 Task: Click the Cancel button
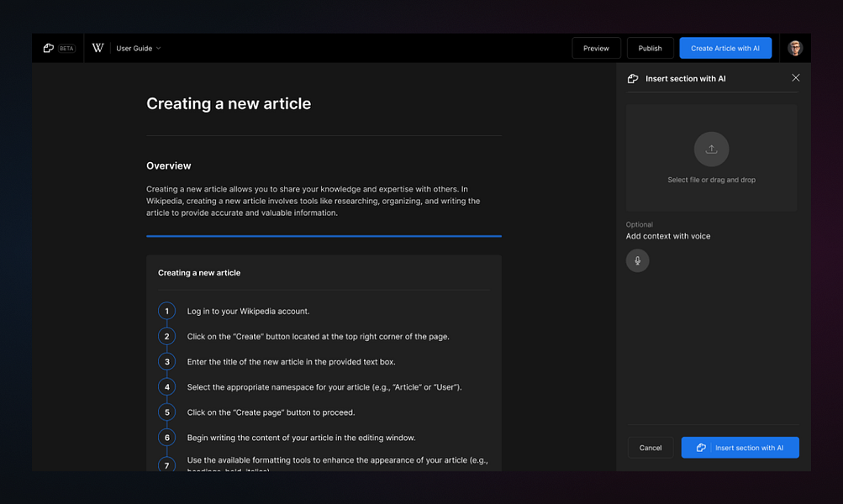coord(651,448)
